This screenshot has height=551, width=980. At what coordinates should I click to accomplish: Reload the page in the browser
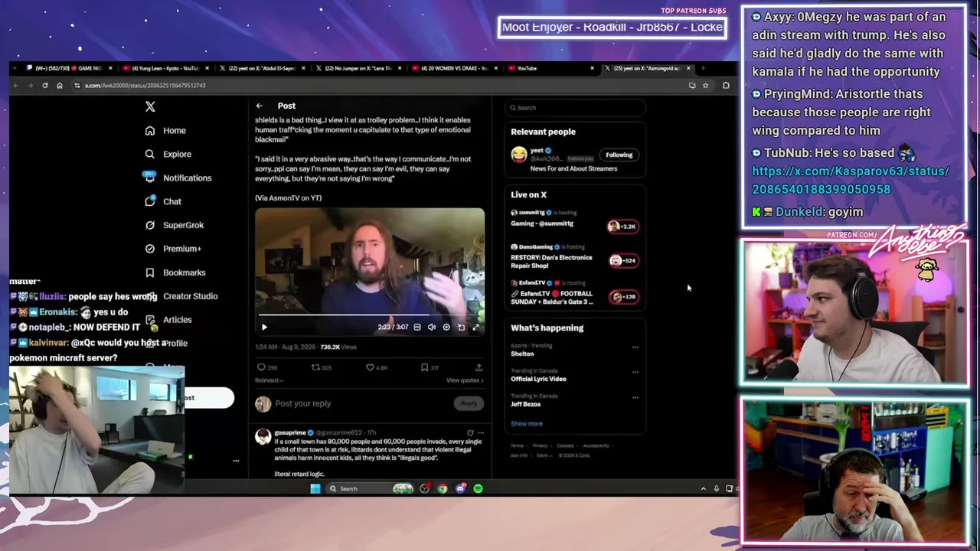pos(45,86)
